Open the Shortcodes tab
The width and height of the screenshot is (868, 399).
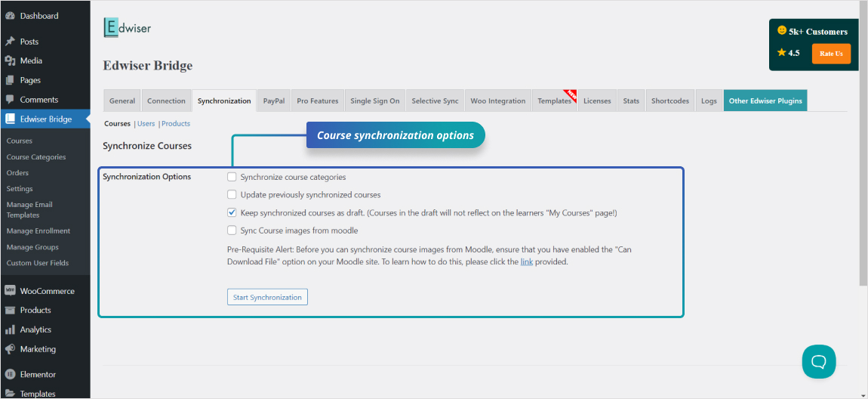(669, 101)
